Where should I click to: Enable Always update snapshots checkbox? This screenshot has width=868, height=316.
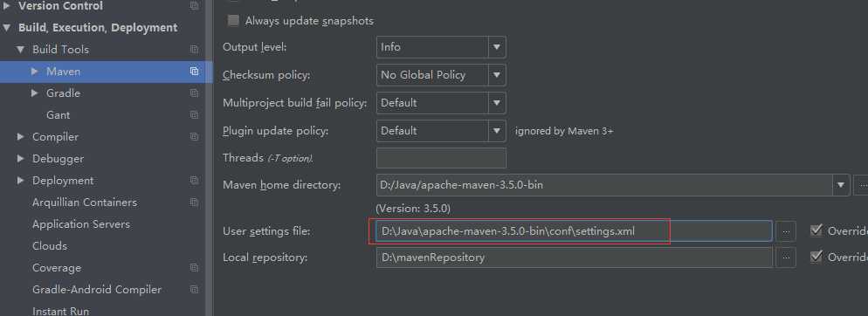click(x=234, y=21)
